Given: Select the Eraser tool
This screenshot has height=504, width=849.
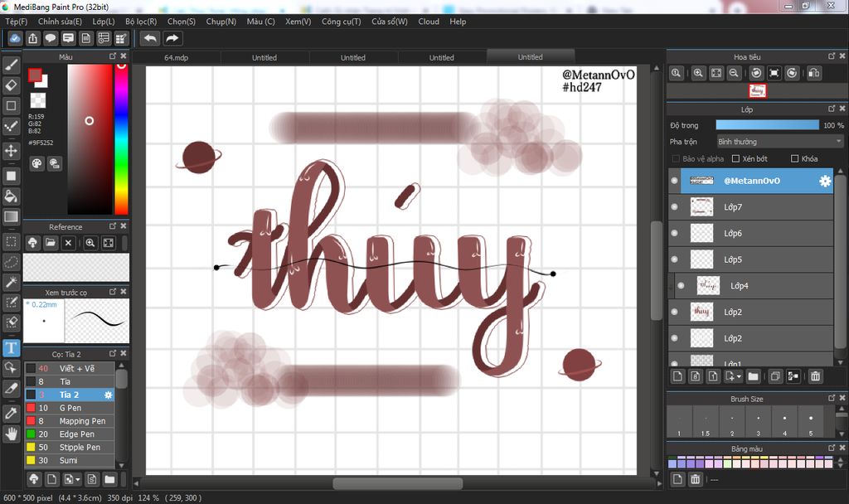Looking at the screenshot, I should (12, 85).
